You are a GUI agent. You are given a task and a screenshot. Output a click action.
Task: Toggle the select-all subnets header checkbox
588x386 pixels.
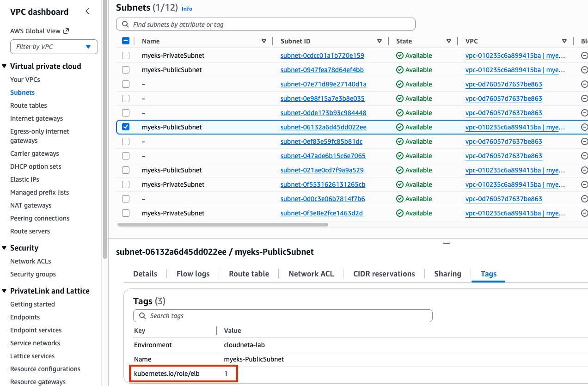click(126, 41)
